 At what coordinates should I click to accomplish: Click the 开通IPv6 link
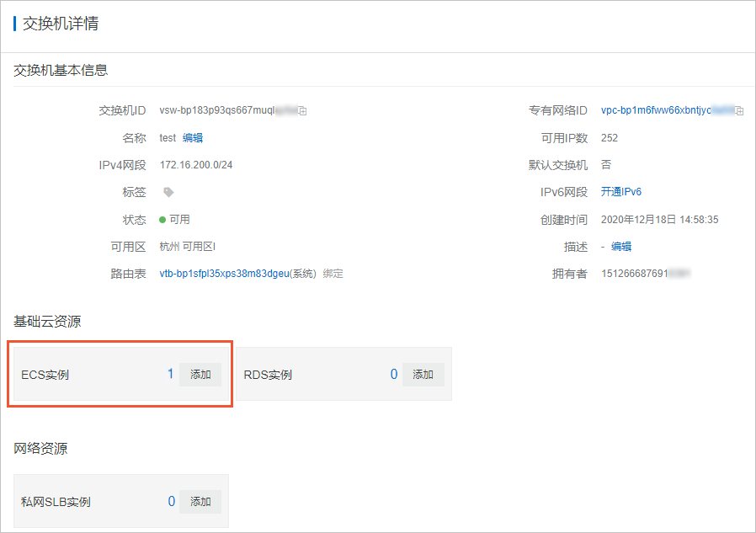click(621, 192)
